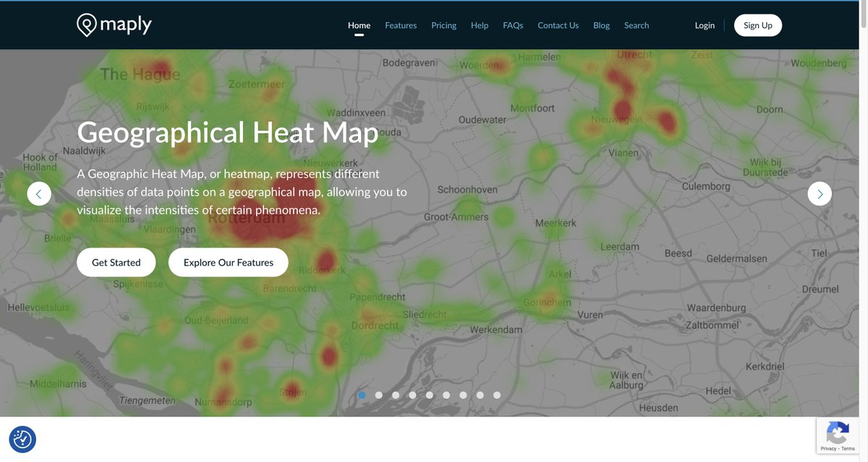Select the fourth carousel dot
This screenshot has width=868, height=462.
[x=412, y=395]
